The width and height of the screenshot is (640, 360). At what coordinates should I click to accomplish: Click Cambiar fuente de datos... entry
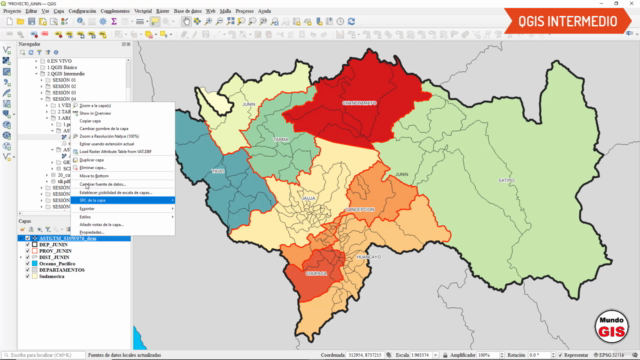(123, 184)
